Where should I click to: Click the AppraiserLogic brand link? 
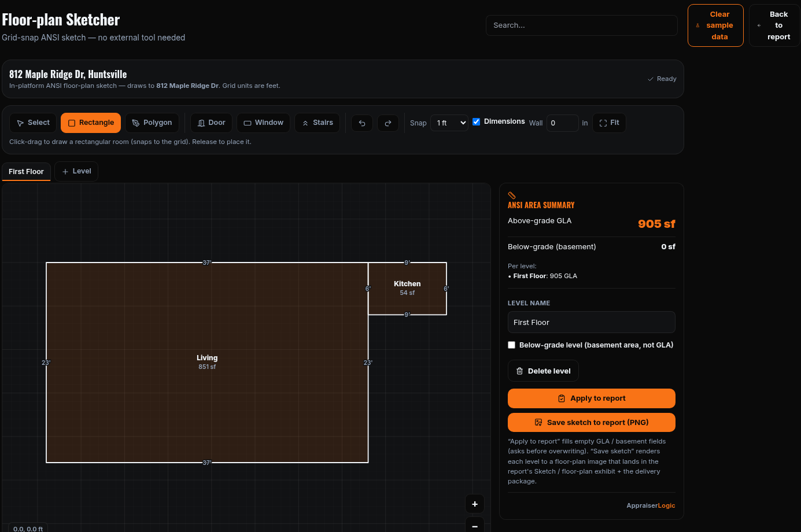pos(651,505)
